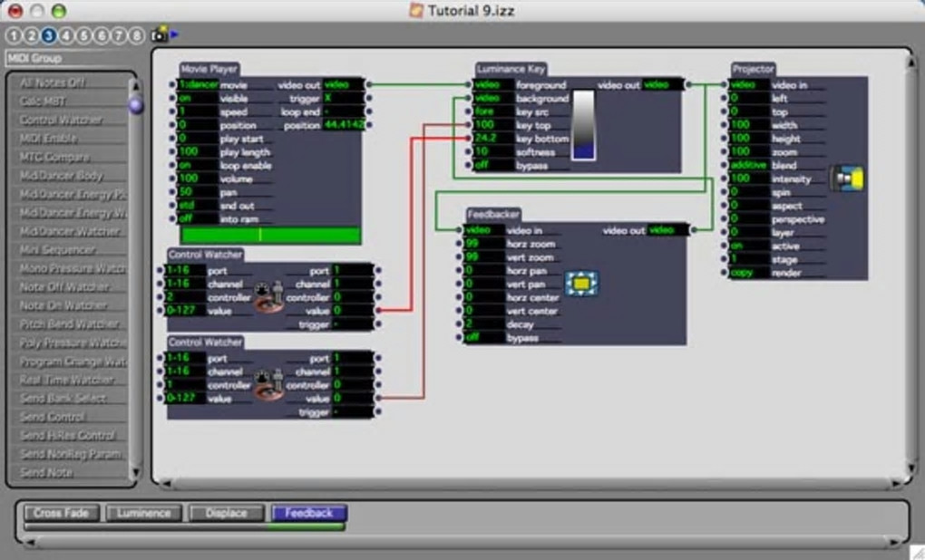Image resolution: width=925 pixels, height=560 pixels.
Task: Edit Feedbacker decay value field
Action: 484,324
